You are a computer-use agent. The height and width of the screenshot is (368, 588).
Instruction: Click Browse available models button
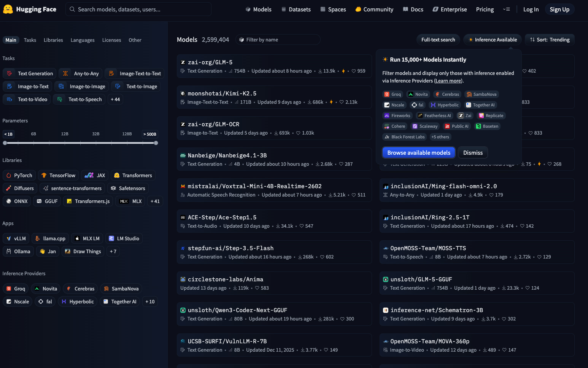click(x=419, y=152)
